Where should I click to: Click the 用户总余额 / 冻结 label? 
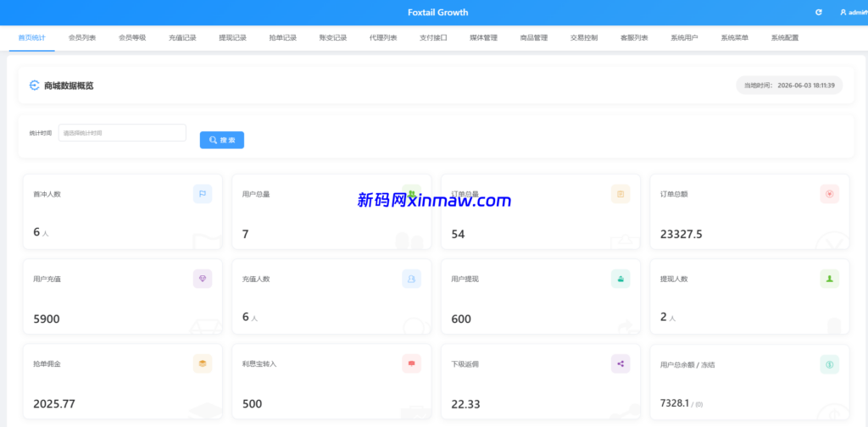[687, 365]
